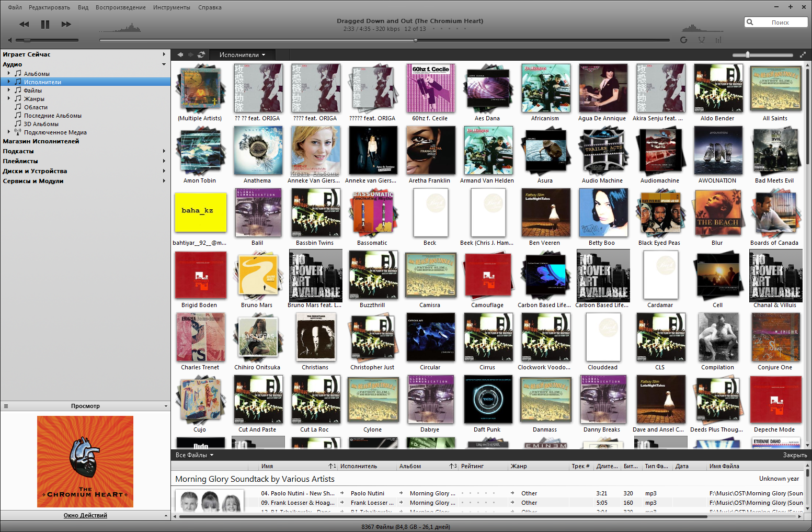Open the Исполнители view dropdown
The image size is (812, 532).
tap(242, 54)
